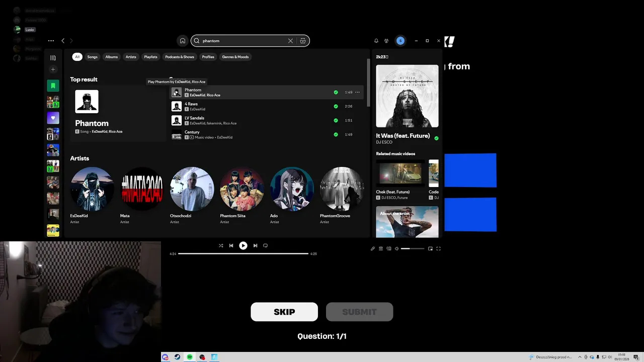Open DJ ESCO artist link under It Was
644x362 pixels.
coord(384,142)
